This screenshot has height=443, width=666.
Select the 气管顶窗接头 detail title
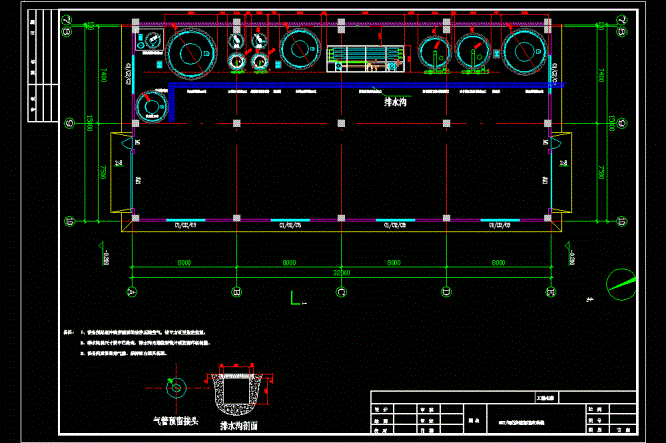[176, 421]
